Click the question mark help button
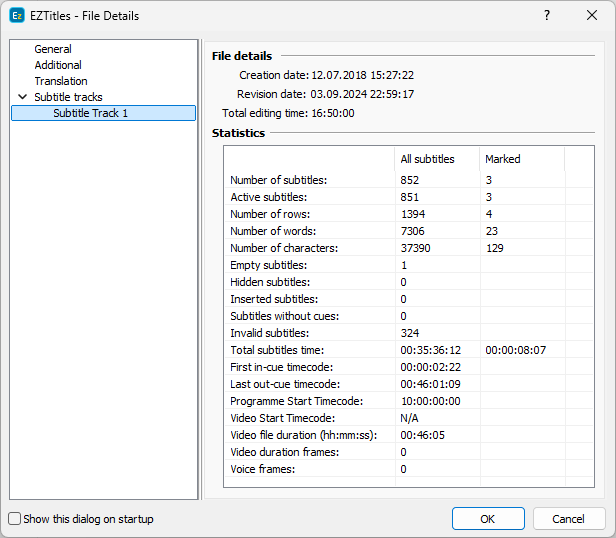 click(546, 16)
